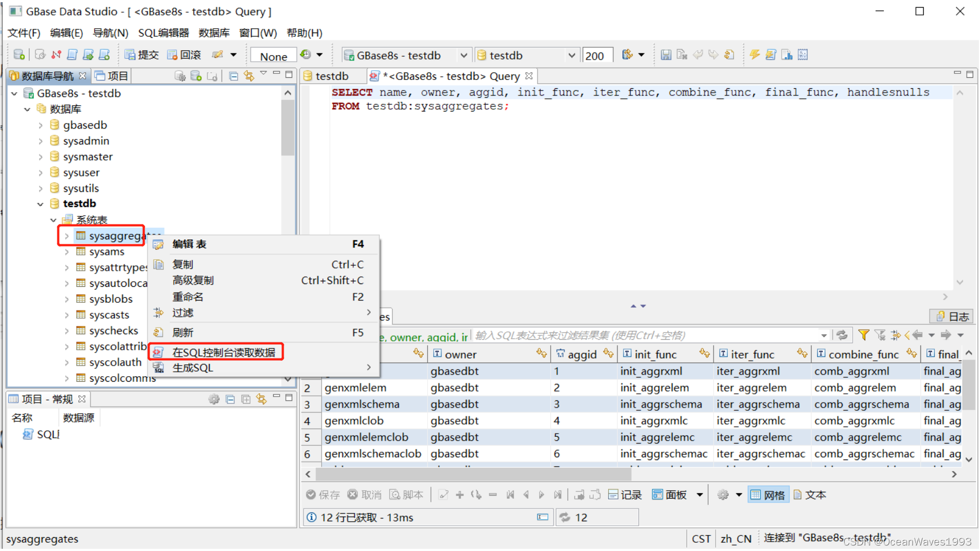
Task: Choose 编辑 表 from context menu
Action: 264,244
